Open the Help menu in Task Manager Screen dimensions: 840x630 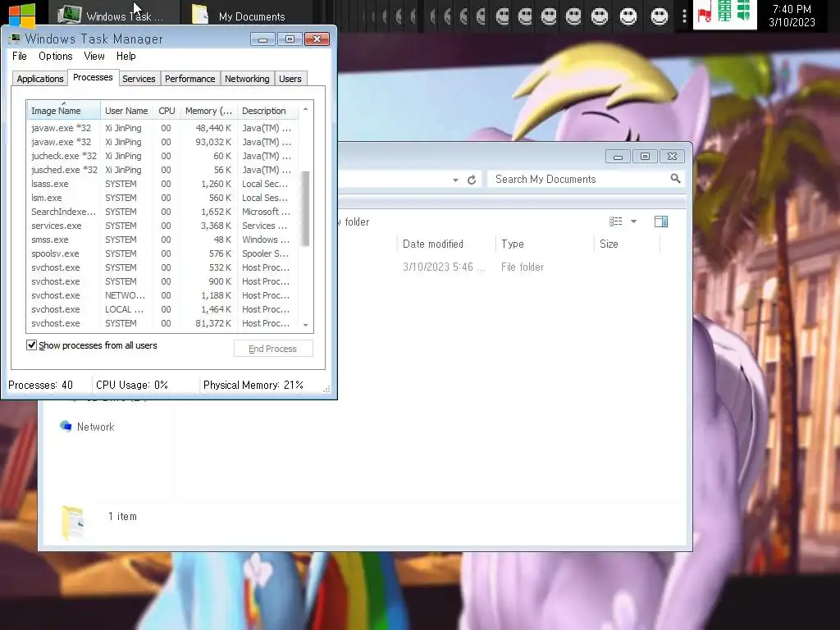point(126,57)
